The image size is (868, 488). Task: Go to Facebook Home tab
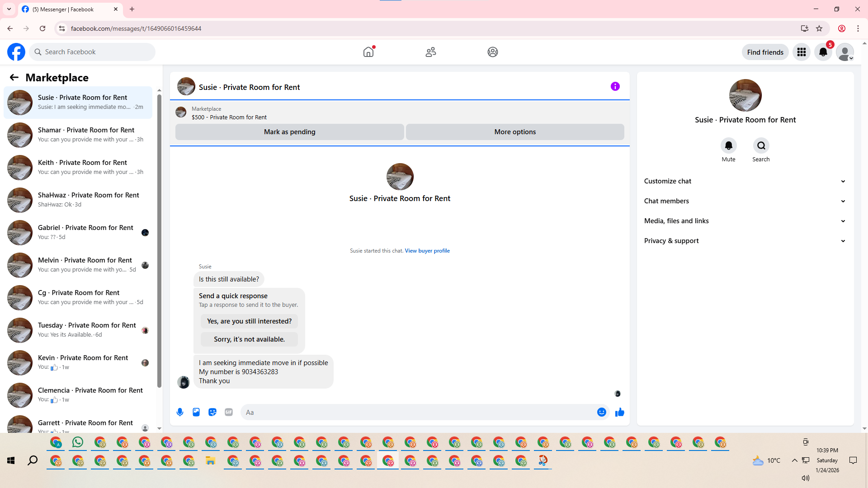pos(368,52)
